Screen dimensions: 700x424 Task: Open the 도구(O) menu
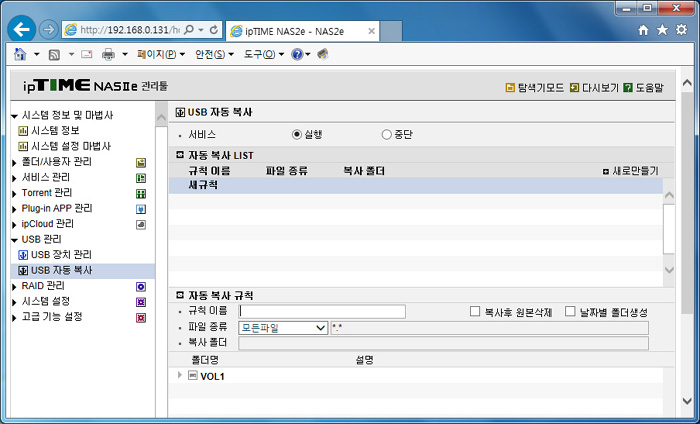[264, 54]
